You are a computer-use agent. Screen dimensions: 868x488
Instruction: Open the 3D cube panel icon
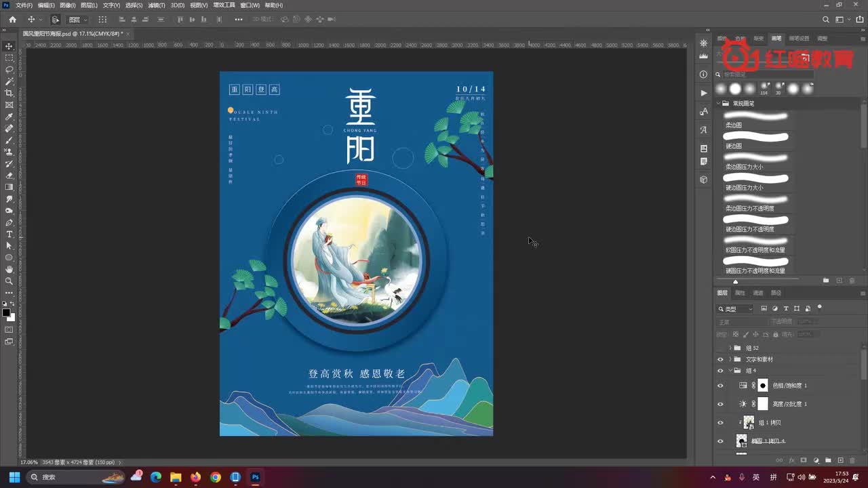pos(703,180)
